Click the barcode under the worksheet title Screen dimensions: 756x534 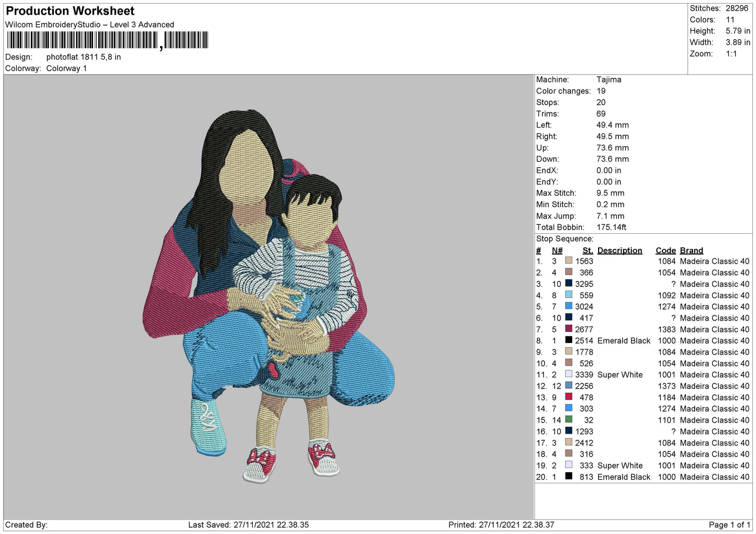[107, 40]
